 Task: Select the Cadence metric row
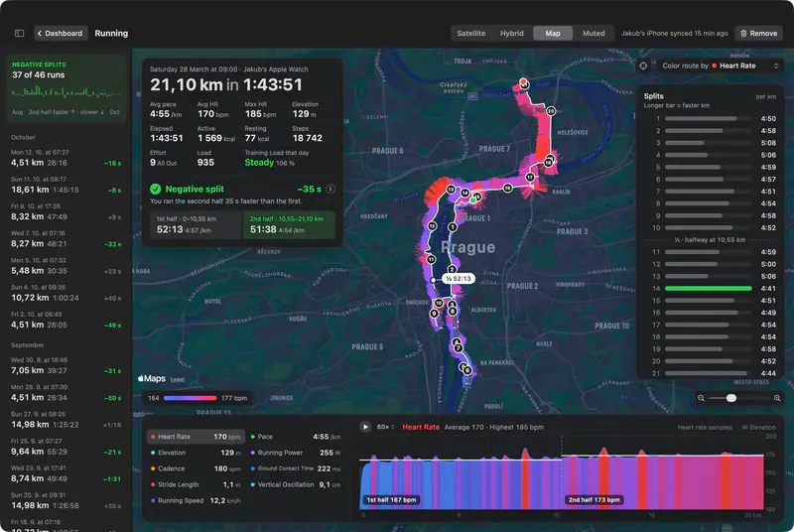[197, 468]
